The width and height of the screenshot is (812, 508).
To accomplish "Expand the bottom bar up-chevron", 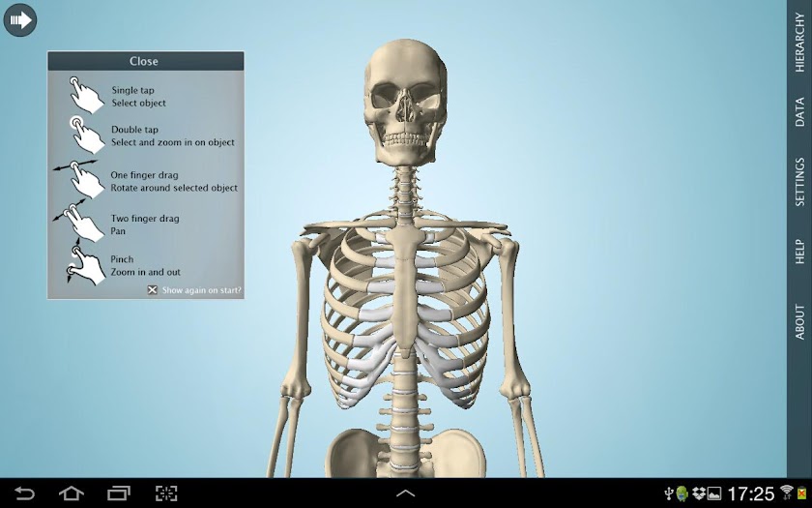I will [x=405, y=493].
